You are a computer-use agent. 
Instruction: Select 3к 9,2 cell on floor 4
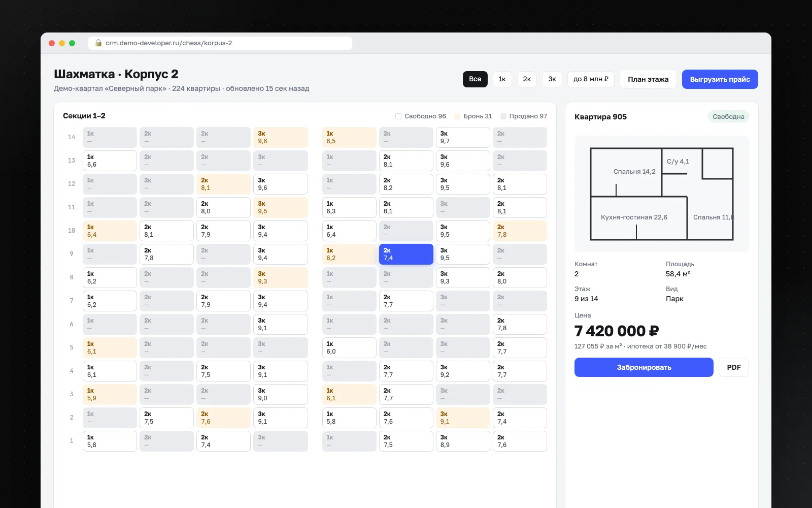coord(463,371)
